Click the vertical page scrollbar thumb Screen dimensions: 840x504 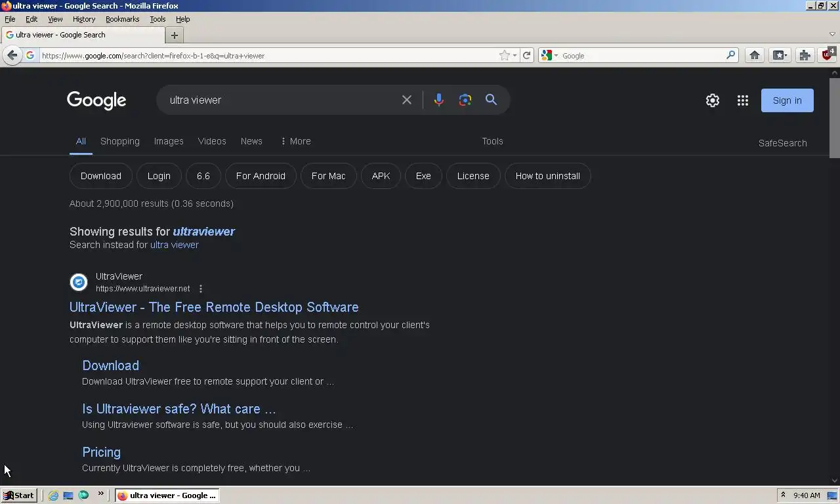click(x=835, y=118)
